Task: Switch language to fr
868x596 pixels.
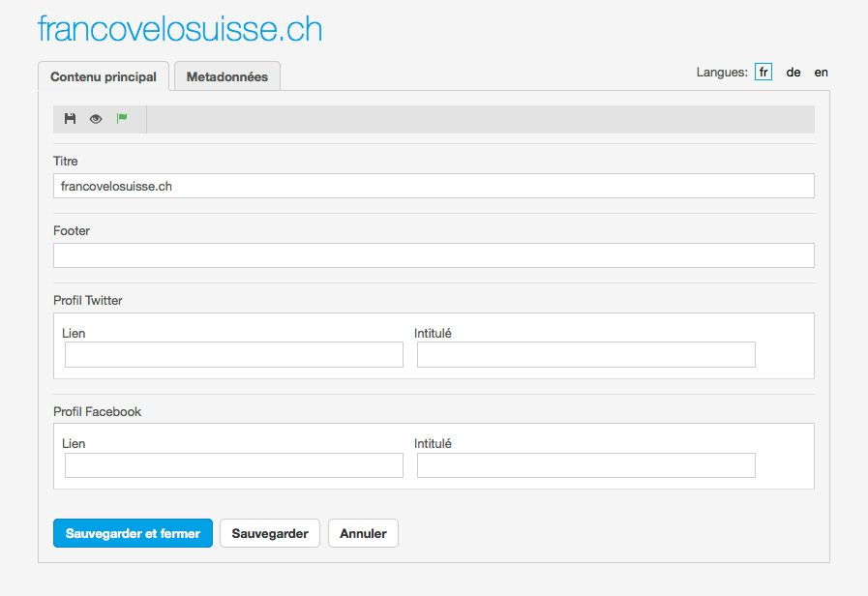Action: [763, 72]
